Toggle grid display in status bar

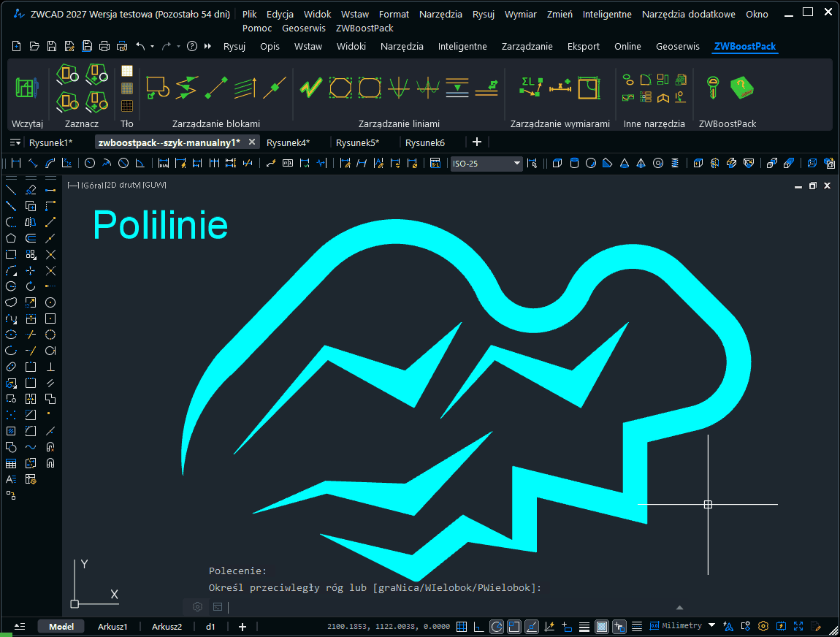(462, 626)
